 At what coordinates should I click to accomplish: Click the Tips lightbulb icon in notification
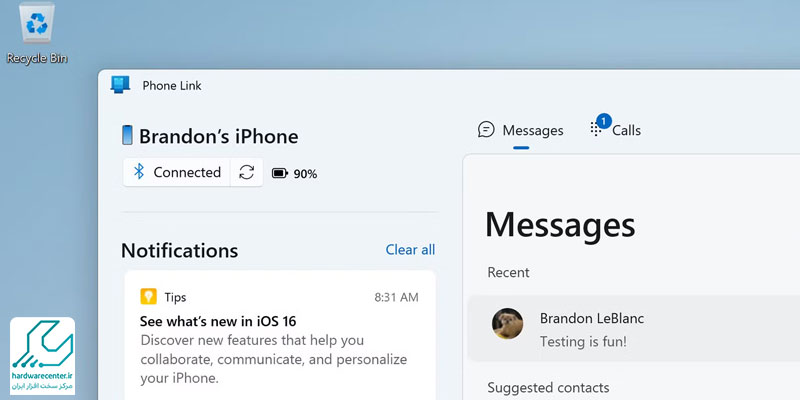point(148,296)
